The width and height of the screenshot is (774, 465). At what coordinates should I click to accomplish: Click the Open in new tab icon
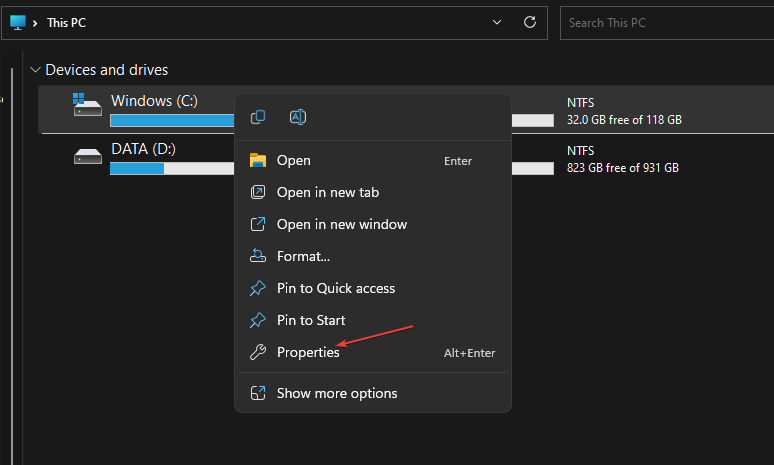tap(258, 193)
